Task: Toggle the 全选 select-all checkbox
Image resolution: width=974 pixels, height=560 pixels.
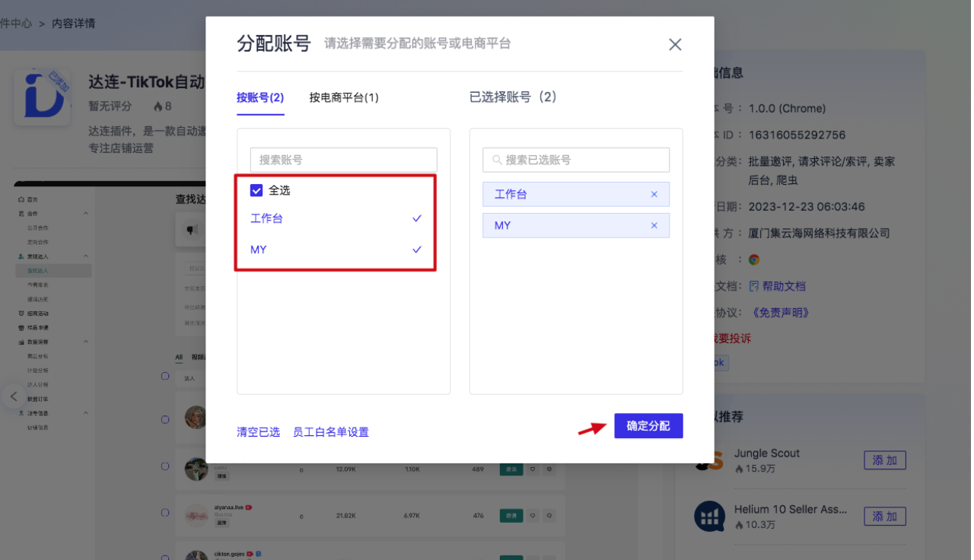Action: point(256,191)
